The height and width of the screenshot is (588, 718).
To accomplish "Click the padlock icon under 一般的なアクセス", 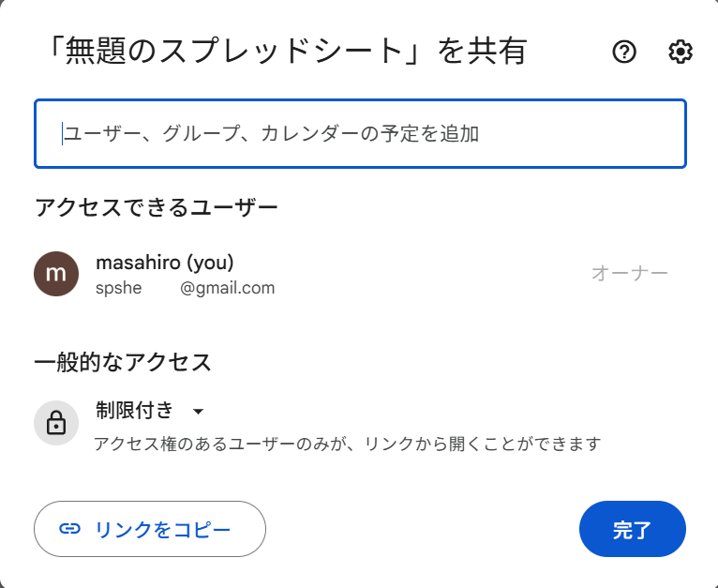I will coord(56,423).
